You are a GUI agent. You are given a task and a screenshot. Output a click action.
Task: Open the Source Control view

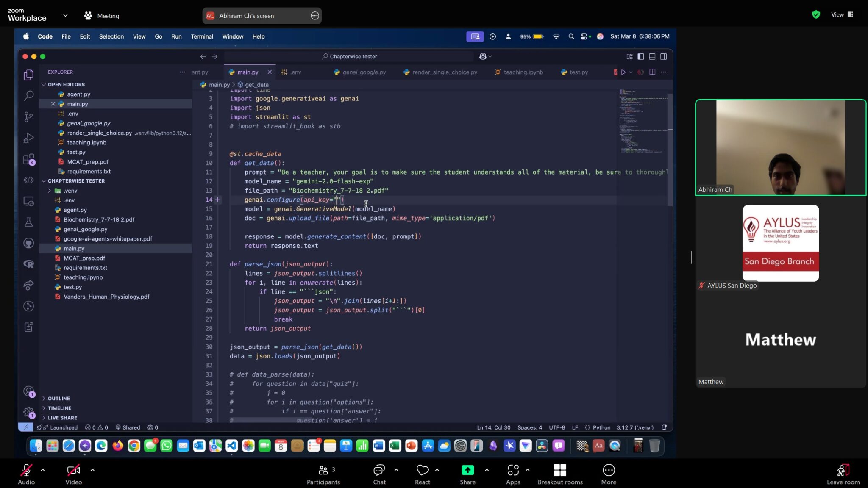28,117
